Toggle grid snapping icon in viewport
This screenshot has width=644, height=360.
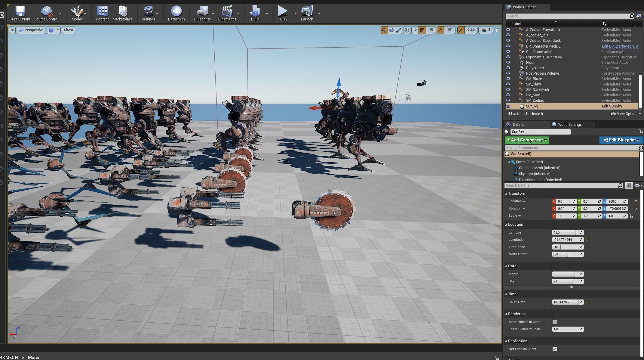pyautogui.click(x=422, y=30)
